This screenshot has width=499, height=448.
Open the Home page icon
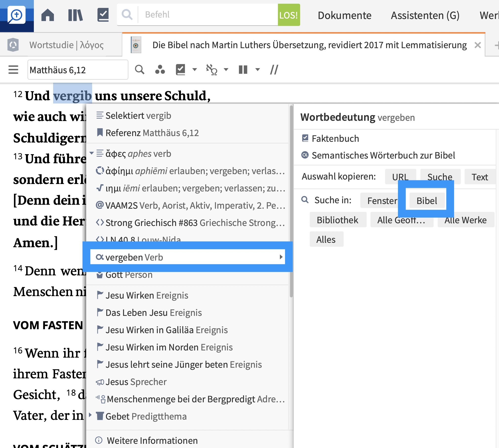pos(48,15)
